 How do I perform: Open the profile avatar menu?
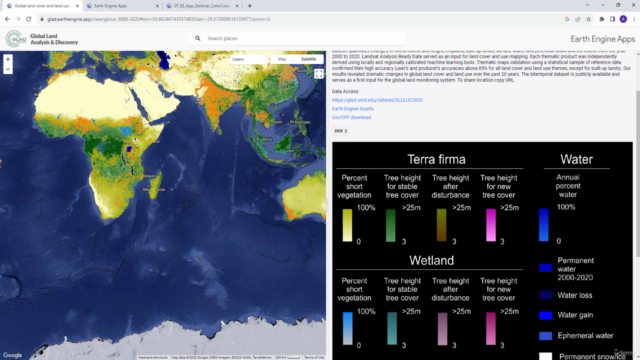623,19
